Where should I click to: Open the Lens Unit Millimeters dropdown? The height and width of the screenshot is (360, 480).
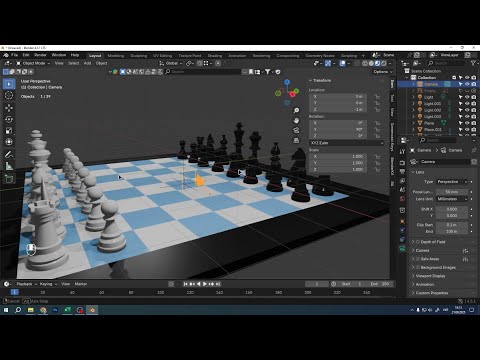tap(452, 199)
